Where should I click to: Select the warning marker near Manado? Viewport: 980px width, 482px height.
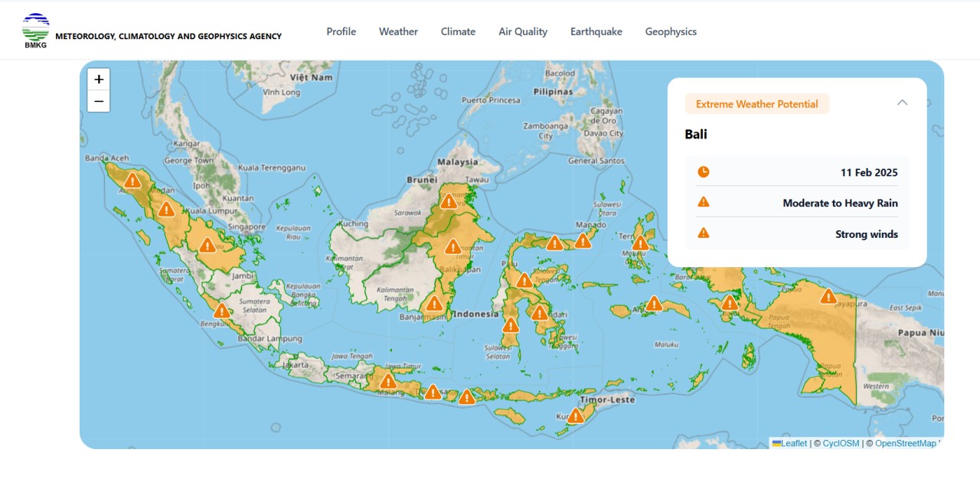pyautogui.click(x=583, y=241)
